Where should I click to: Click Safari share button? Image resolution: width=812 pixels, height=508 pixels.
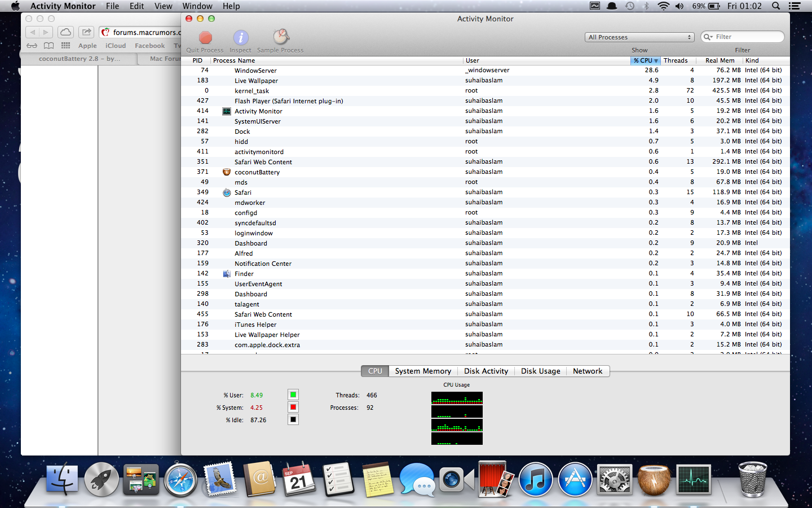tap(86, 32)
